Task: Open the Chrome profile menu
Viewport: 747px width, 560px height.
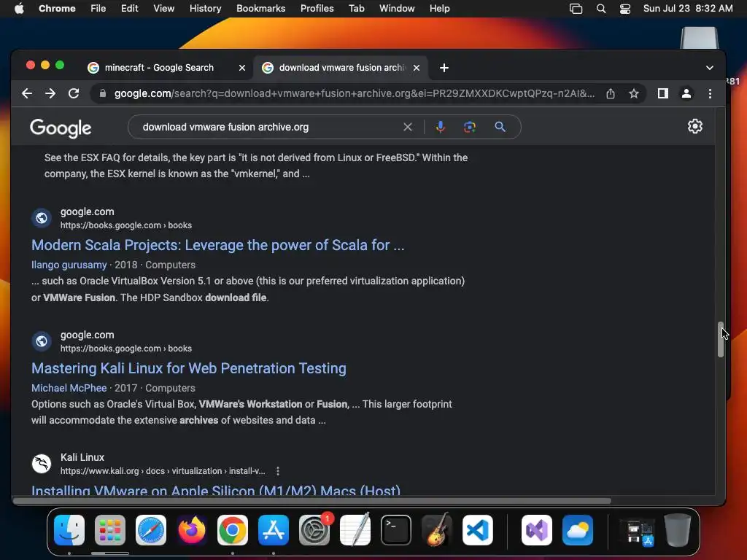Action: click(x=686, y=93)
